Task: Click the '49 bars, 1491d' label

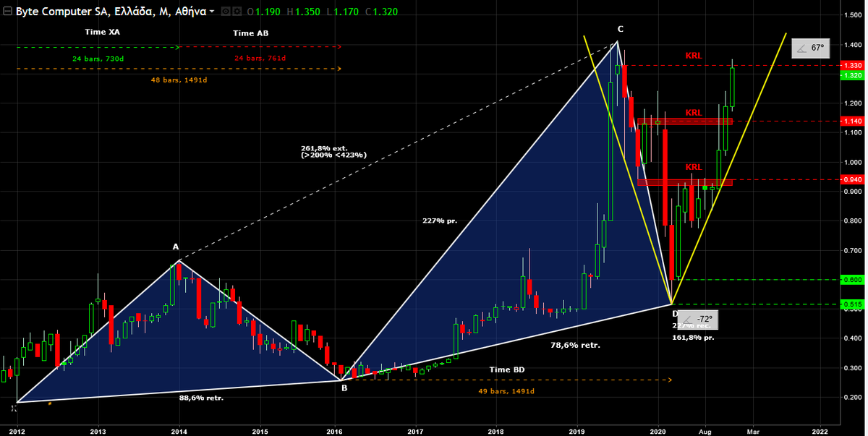Action: [506, 391]
